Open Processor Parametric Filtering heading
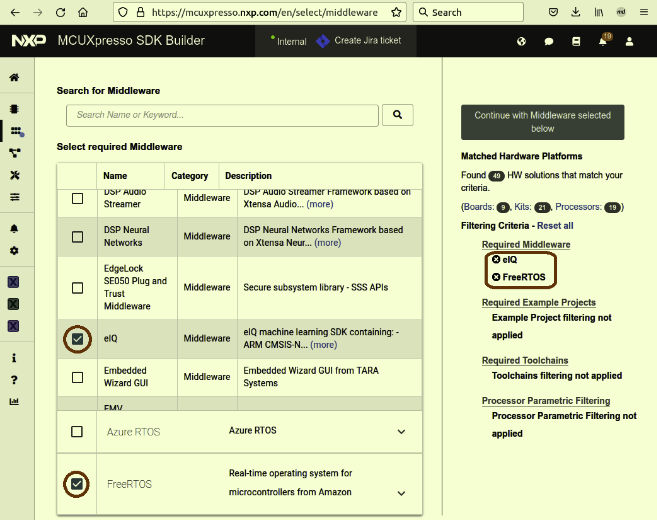This screenshot has height=520, width=657. 546,401
